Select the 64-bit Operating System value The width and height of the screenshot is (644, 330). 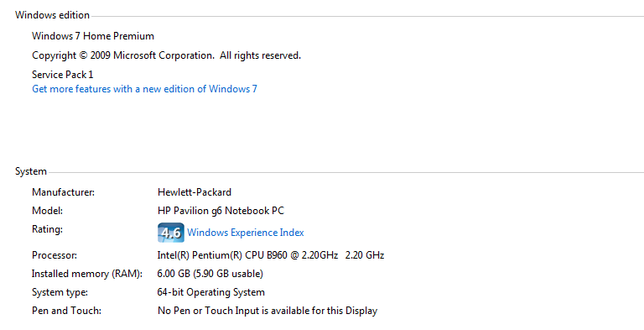(x=210, y=292)
